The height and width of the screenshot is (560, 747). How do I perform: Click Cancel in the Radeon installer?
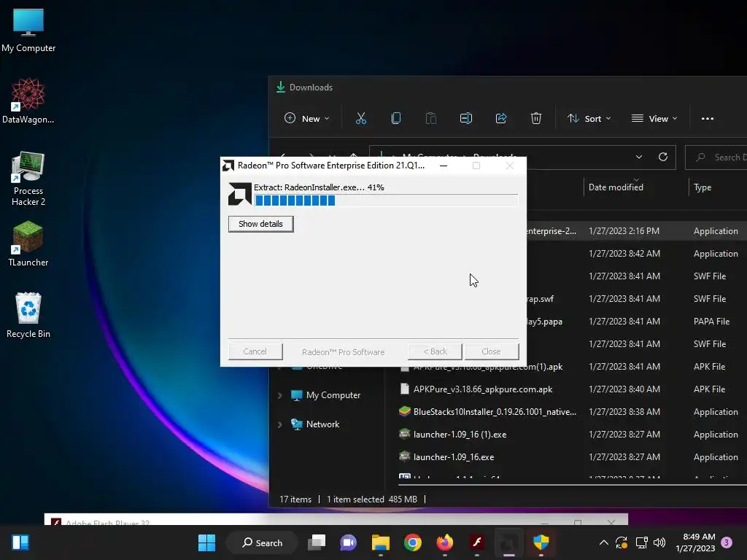point(255,351)
